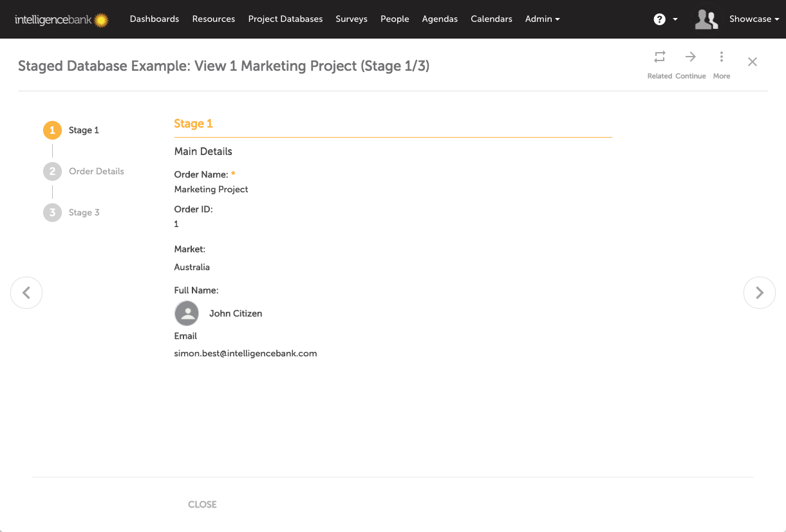Open the More options icon
The height and width of the screenshot is (532, 786).
(x=721, y=57)
